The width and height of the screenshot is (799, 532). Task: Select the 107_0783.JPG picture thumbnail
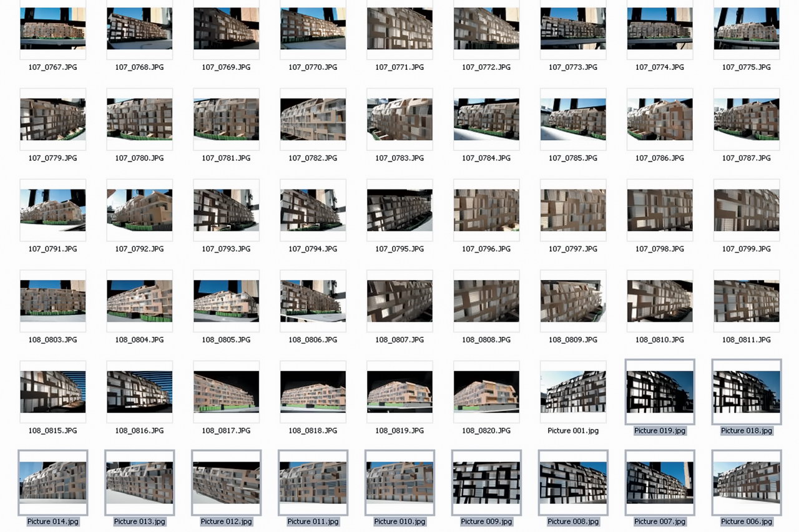coord(399,119)
